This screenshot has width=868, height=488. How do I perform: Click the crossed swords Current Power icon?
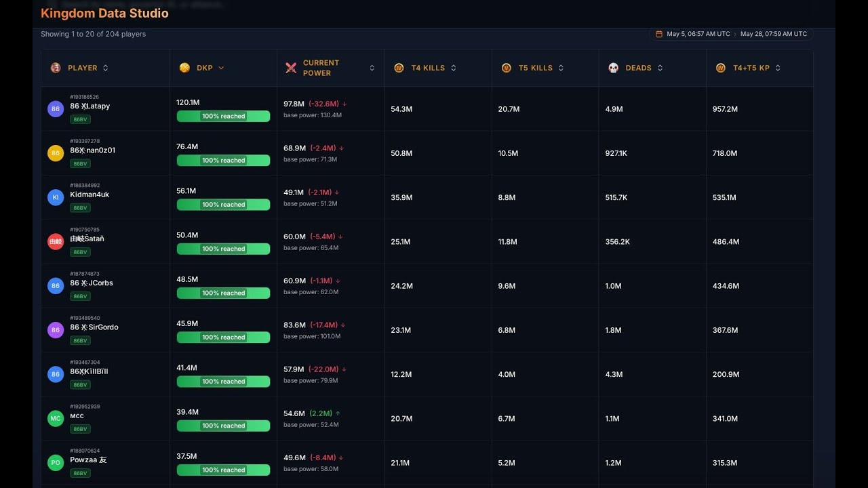(291, 68)
